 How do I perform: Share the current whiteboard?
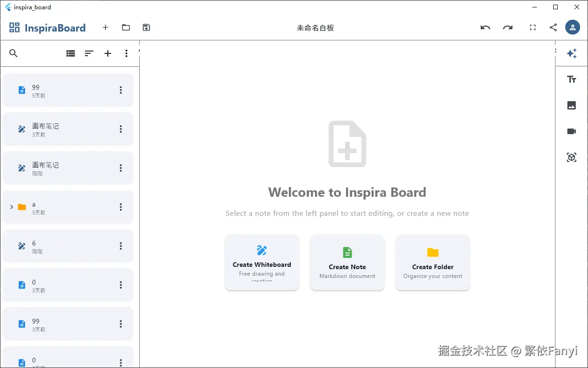553,27
